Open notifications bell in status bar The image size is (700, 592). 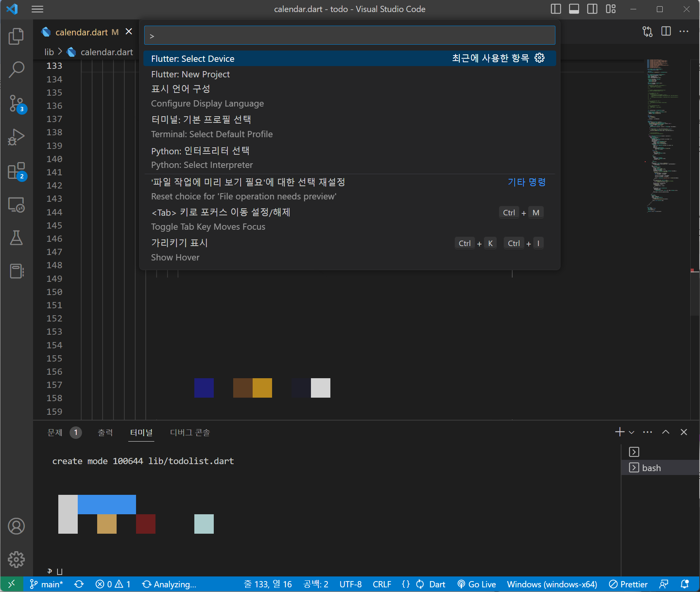coord(685,584)
